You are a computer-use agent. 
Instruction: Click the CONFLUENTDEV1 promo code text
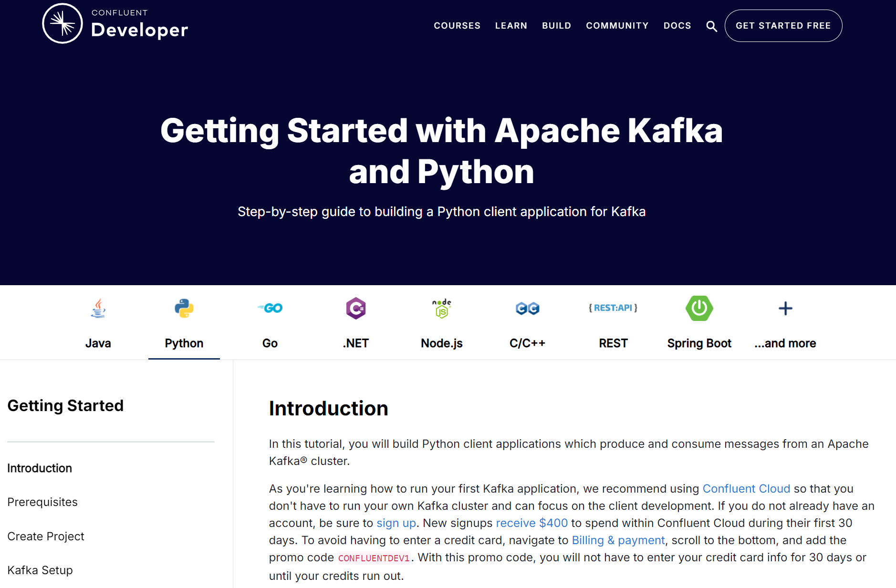(x=374, y=558)
